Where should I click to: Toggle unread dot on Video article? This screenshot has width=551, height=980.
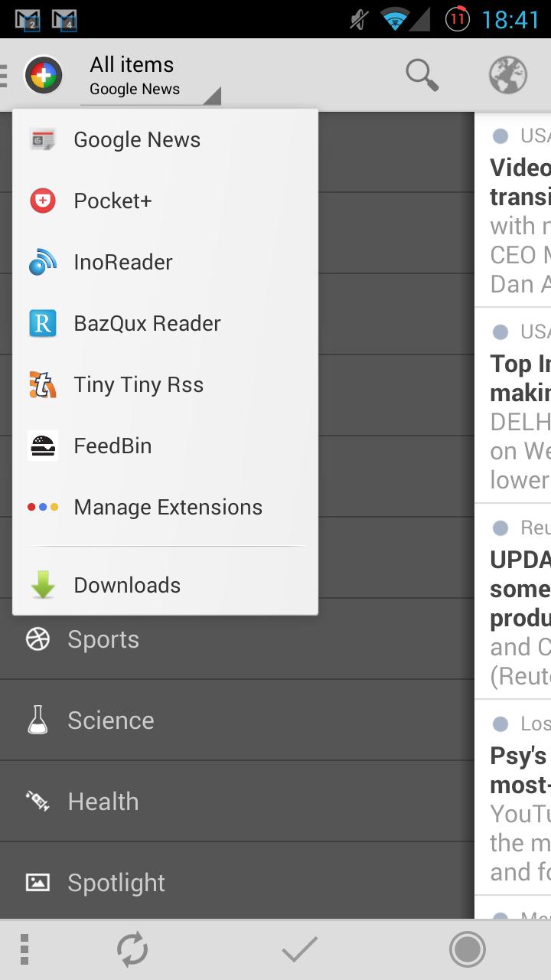pos(500,136)
